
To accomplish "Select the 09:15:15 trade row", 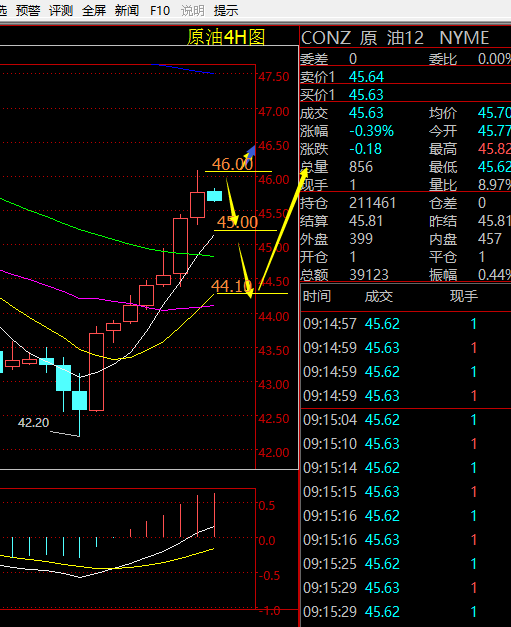I will point(405,491).
